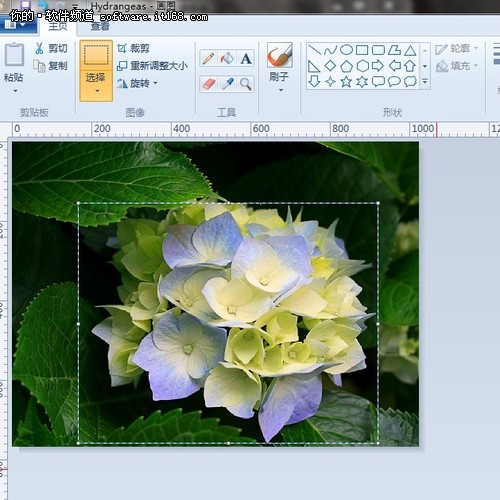The image size is (500, 500).
Task: Select the Down arrow shape
Action: tap(314, 81)
